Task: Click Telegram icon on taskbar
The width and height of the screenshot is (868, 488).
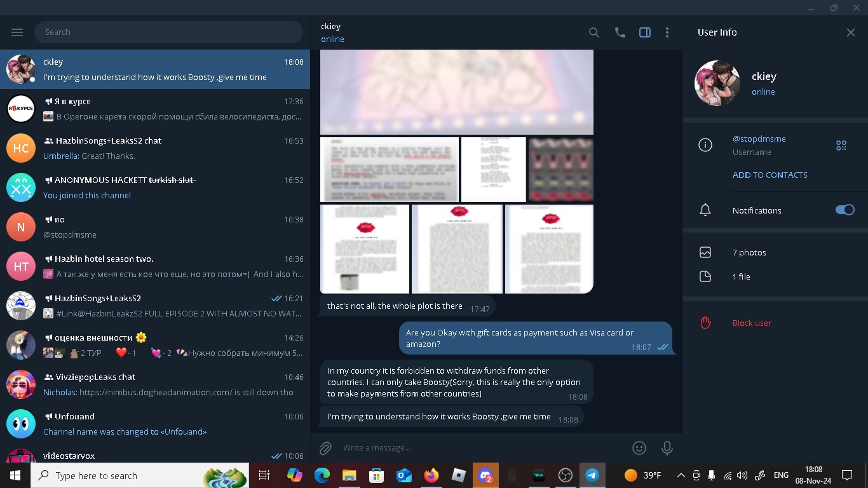Action: pos(592,475)
